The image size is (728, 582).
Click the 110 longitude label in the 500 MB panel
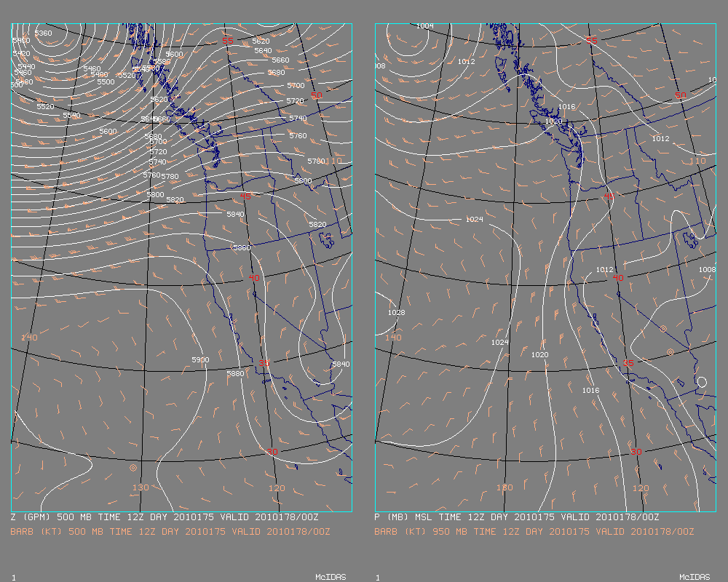pos(333,161)
